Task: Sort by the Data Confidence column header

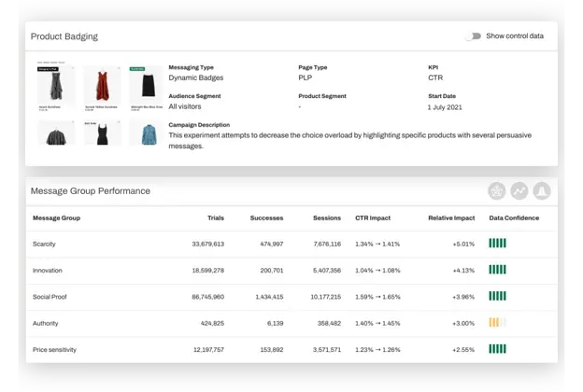Action: pos(514,218)
